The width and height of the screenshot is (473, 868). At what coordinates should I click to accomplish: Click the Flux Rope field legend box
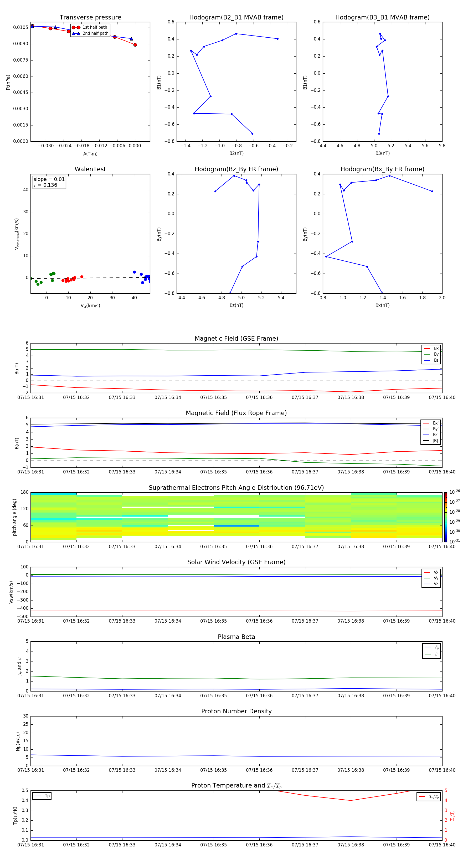pyautogui.click(x=431, y=432)
